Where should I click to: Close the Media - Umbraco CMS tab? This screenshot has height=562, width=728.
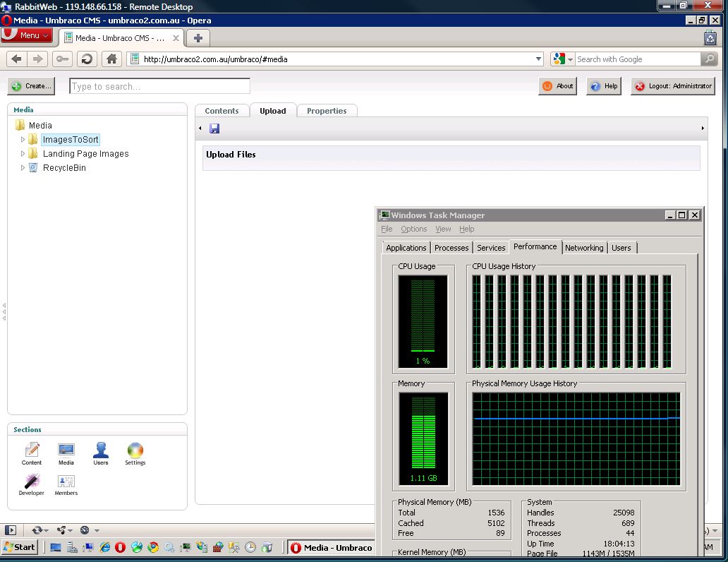tap(176, 38)
